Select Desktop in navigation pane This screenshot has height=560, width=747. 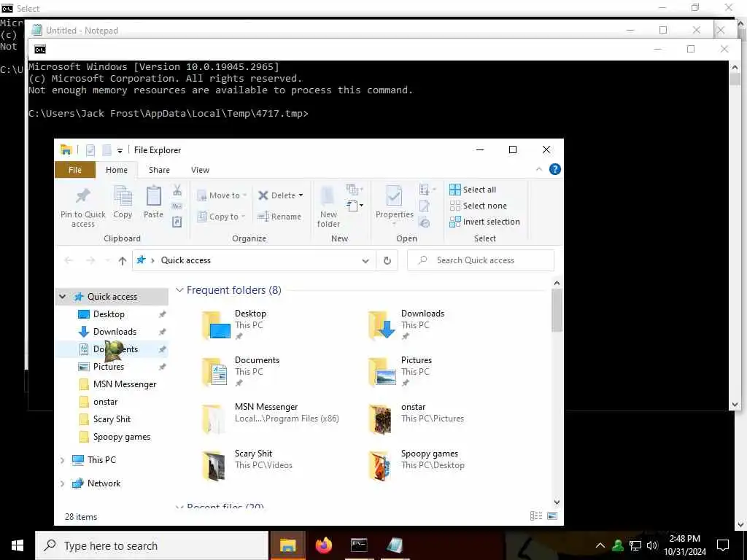109,314
